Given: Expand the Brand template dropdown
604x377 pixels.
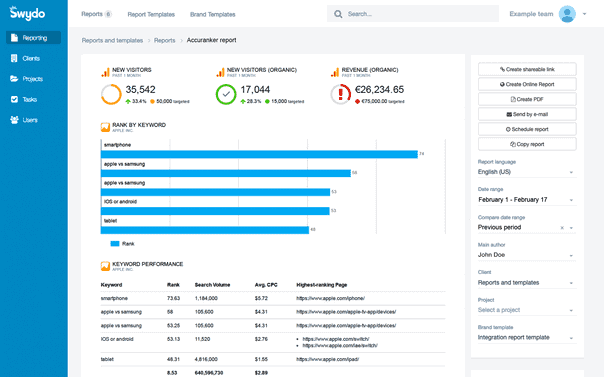Looking at the screenshot, I should 527,338.
